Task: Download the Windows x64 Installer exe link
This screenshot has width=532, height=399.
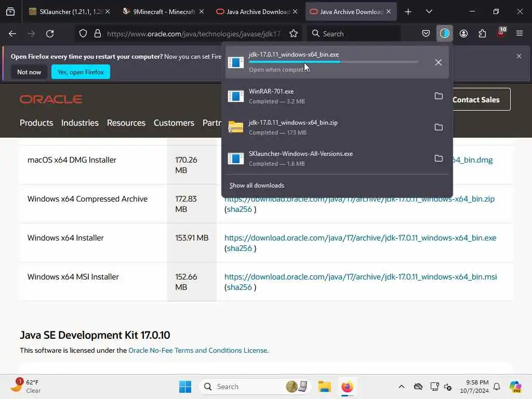Action: tap(361, 238)
